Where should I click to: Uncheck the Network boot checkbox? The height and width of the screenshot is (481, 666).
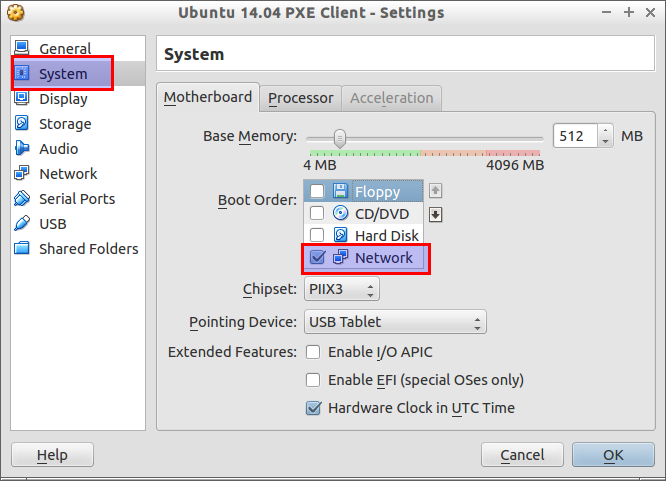tap(317, 257)
